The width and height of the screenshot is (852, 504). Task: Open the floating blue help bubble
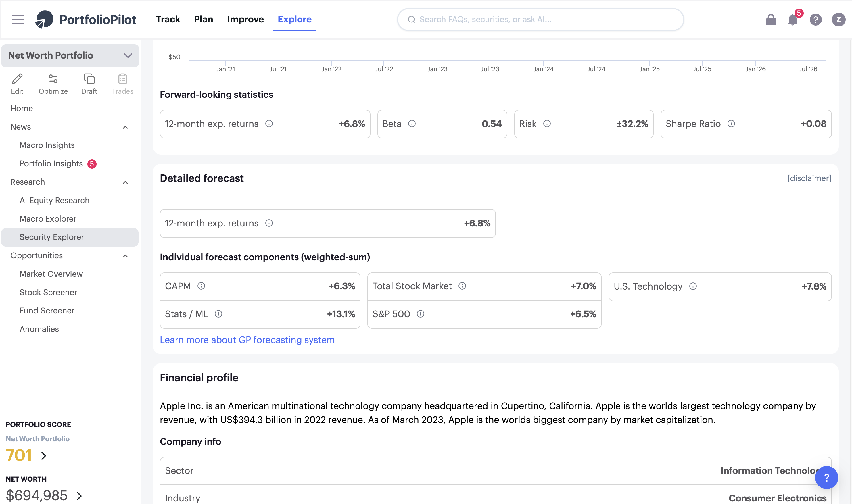[826, 478]
